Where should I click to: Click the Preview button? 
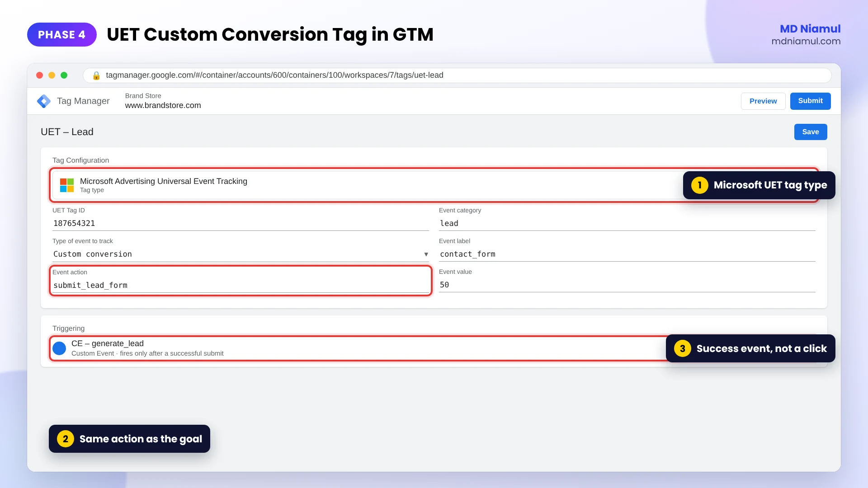[x=763, y=101]
